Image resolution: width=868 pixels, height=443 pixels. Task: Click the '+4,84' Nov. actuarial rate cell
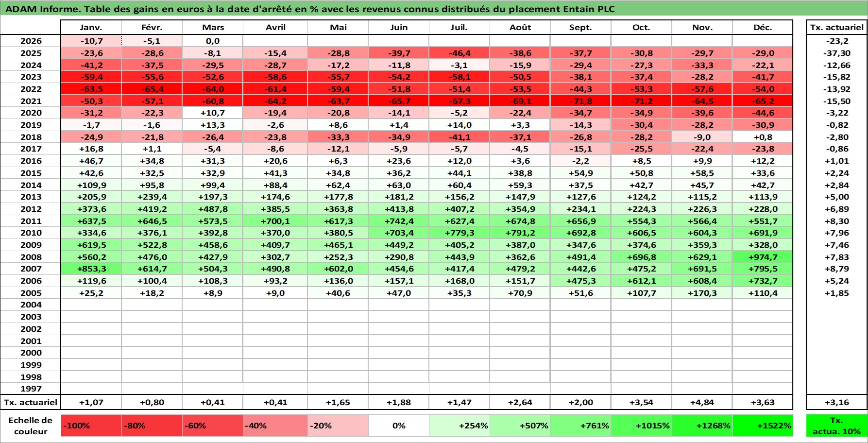[702, 402]
